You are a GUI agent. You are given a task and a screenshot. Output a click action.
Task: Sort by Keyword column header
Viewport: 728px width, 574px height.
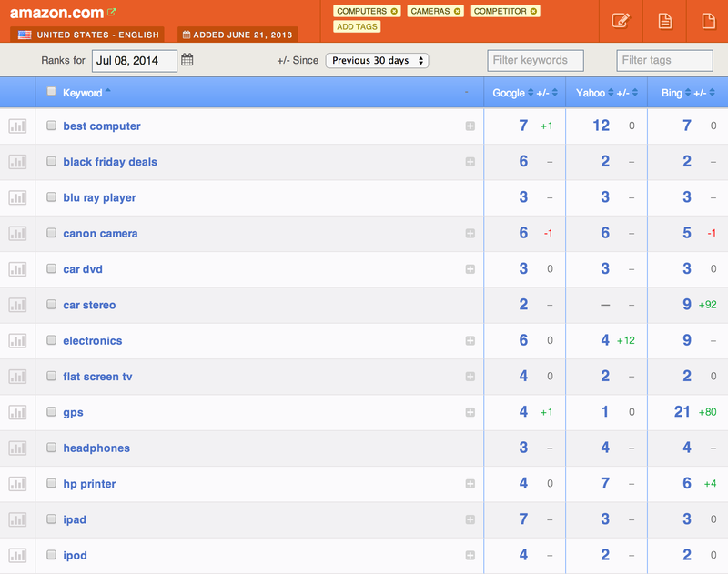pos(83,93)
